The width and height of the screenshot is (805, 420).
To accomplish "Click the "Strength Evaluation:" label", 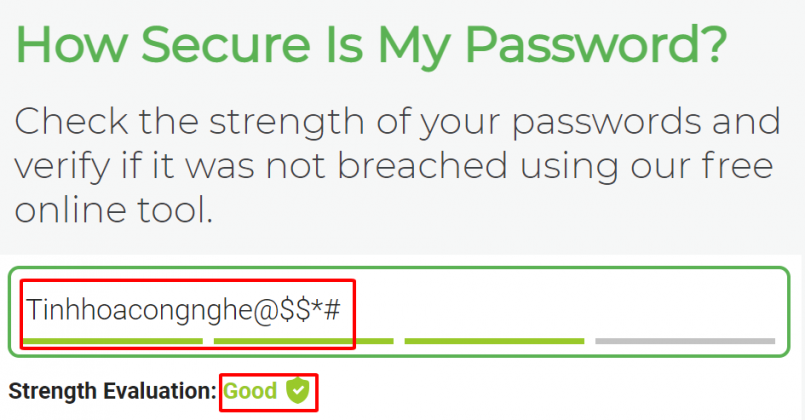I will click(x=112, y=391).
